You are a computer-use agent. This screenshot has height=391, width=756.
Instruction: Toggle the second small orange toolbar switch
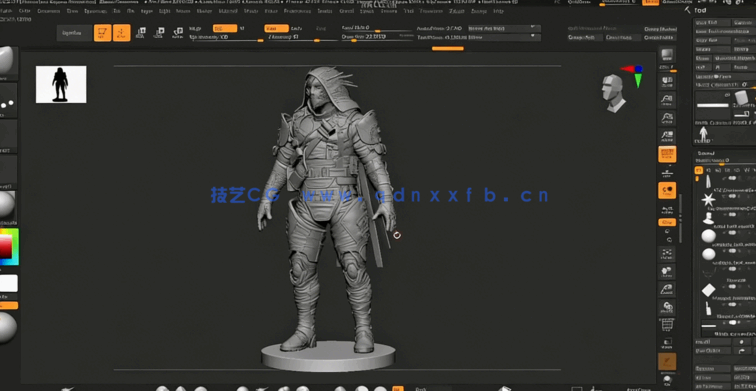277,28
